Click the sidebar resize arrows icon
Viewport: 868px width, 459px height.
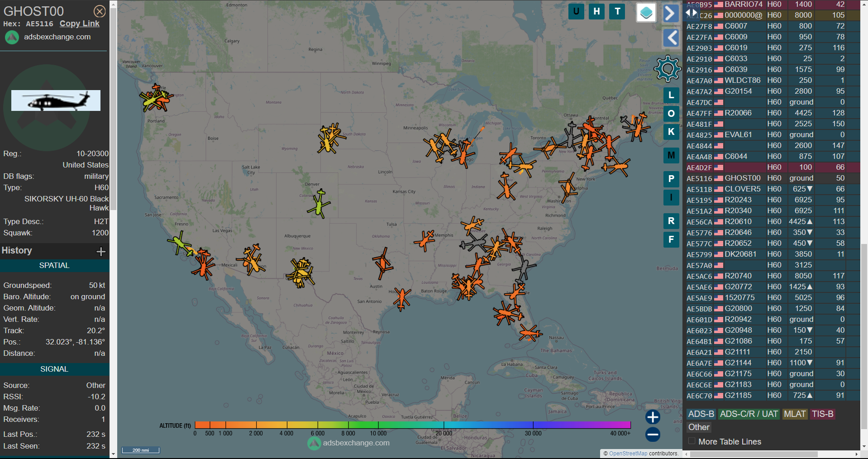(x=691, y=13)
